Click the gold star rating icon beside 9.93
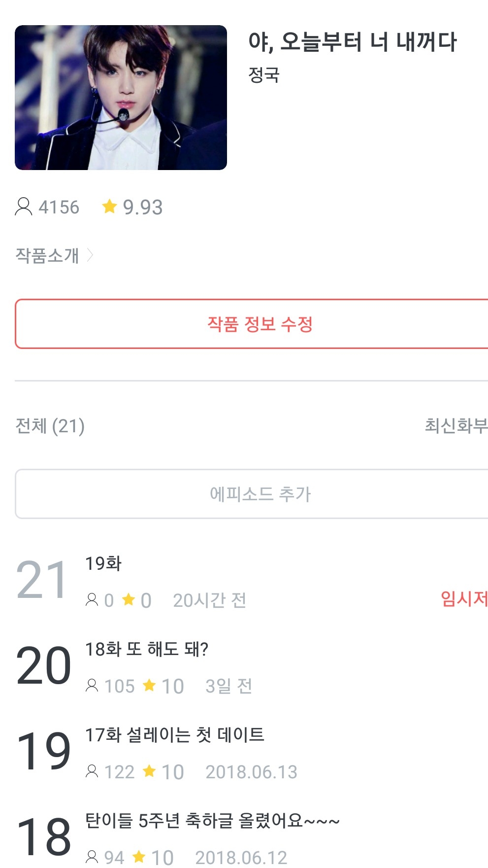The height and width of the screenshot is (868, 488). click(x=109, y=207)
